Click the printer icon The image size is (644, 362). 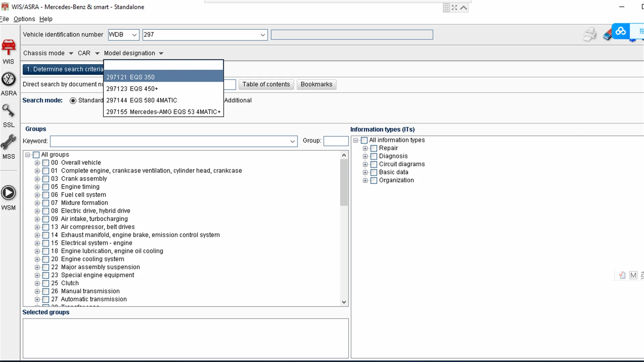pos(590,35)
